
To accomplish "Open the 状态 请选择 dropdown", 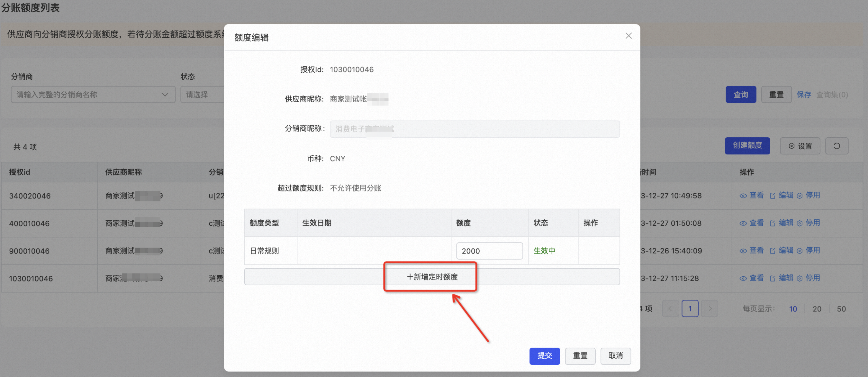I will (202, 95).
